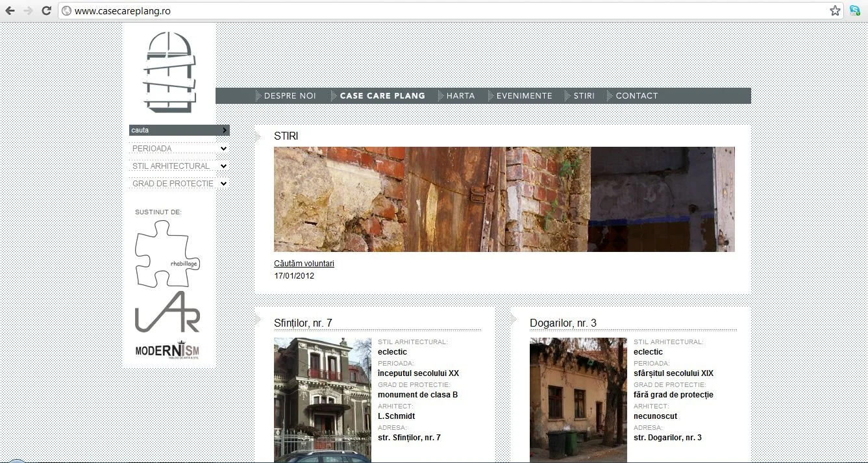Click the address bar URL
The image size is (868, 463).
(x=123, y=11)
